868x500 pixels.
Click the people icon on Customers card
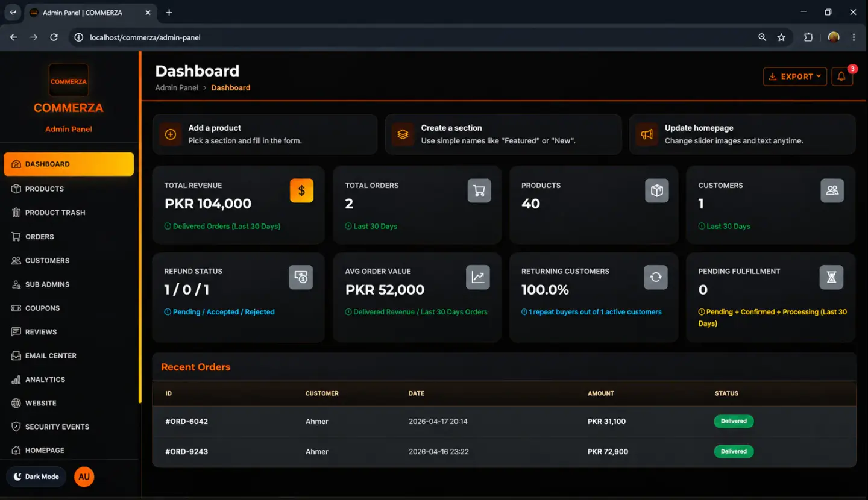832,190
